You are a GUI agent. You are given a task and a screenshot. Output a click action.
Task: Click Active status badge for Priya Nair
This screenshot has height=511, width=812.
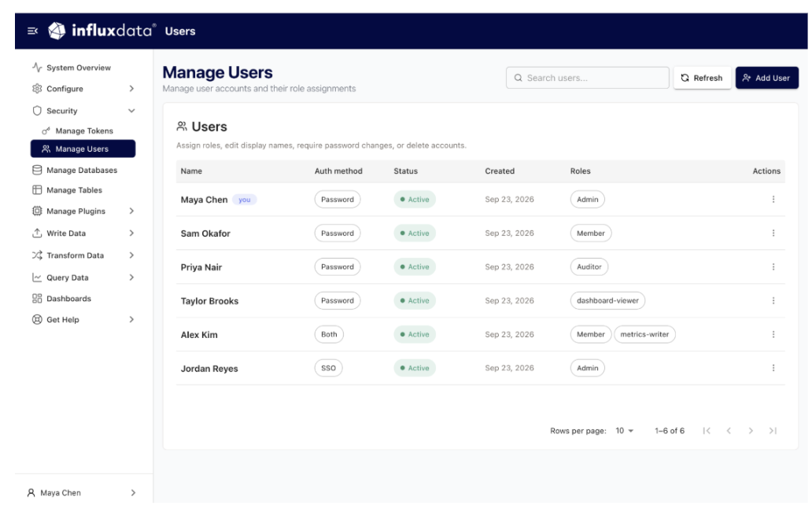[x=415, y=267]
